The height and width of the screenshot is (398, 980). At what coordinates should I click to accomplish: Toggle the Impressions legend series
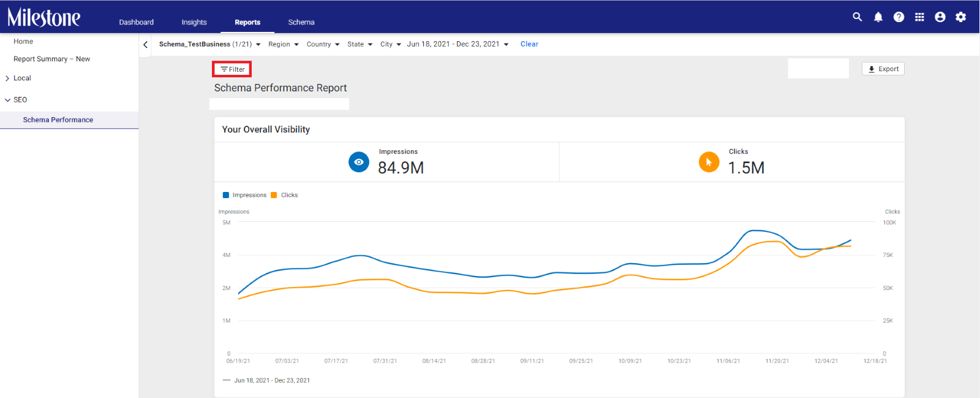click(244, 195)
